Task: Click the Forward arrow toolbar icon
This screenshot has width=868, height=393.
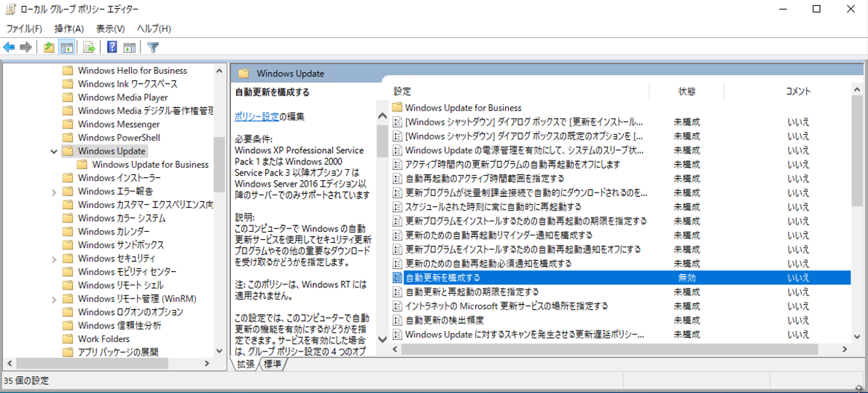Action: 26,47
